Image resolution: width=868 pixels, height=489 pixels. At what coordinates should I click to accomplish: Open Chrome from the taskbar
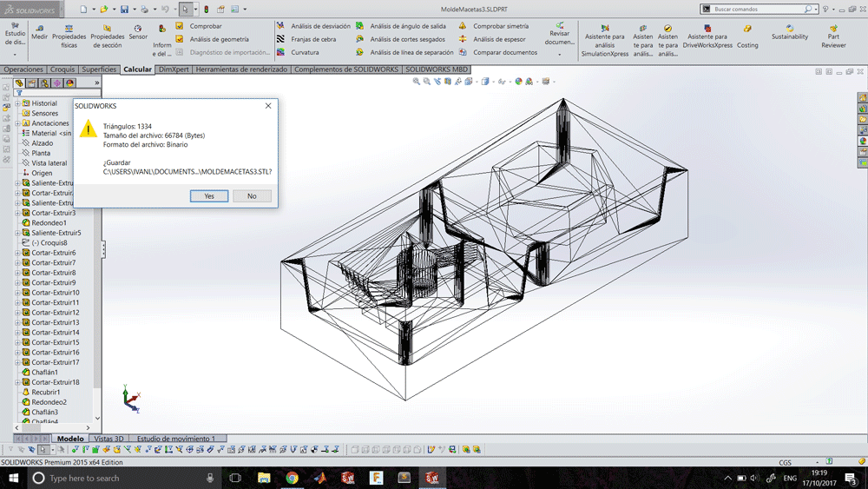coord(292,478)
